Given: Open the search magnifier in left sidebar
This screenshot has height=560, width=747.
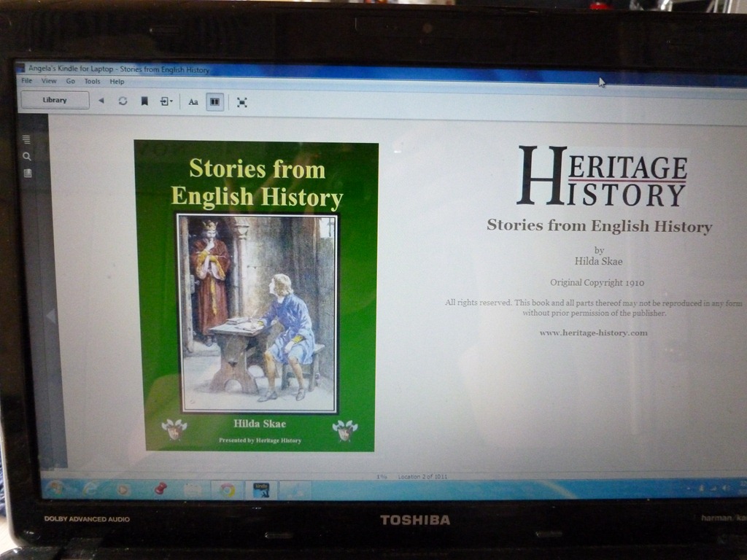Looking at the screenshot, I should point(27,156).
